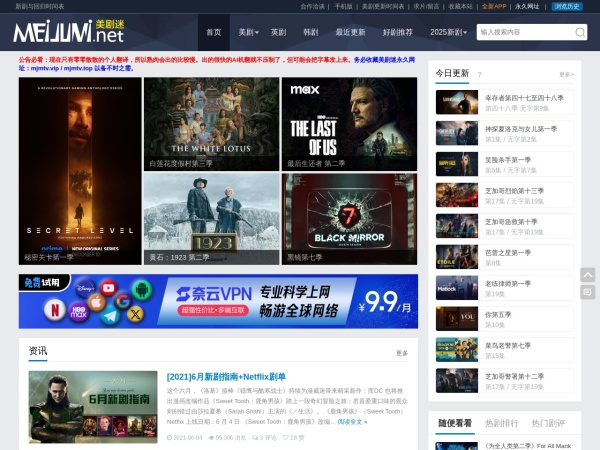Image resolution: width=600 pixels, height=450 pixels.
Task: Switch to the 热剧排行 tab
Action: click(x=502, y=423)
